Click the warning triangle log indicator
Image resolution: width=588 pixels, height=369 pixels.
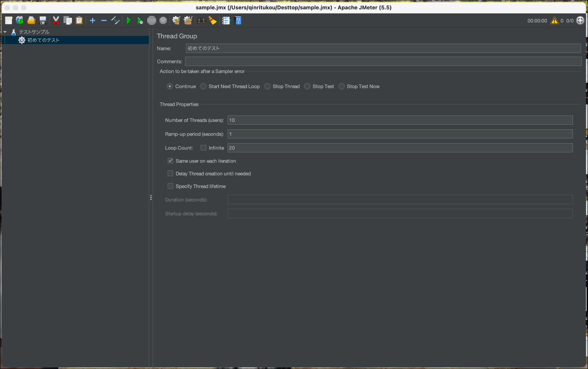(x=554, y=21)
